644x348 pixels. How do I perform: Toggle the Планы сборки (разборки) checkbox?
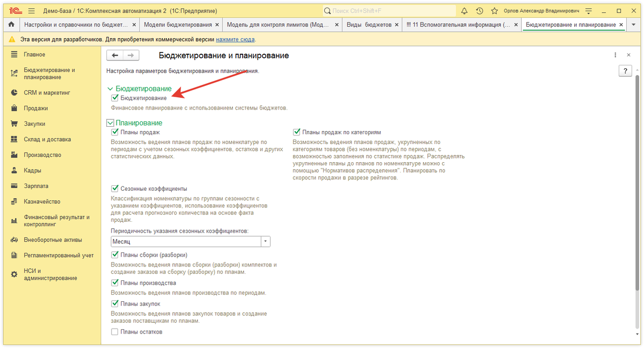[x=114, y=255]
